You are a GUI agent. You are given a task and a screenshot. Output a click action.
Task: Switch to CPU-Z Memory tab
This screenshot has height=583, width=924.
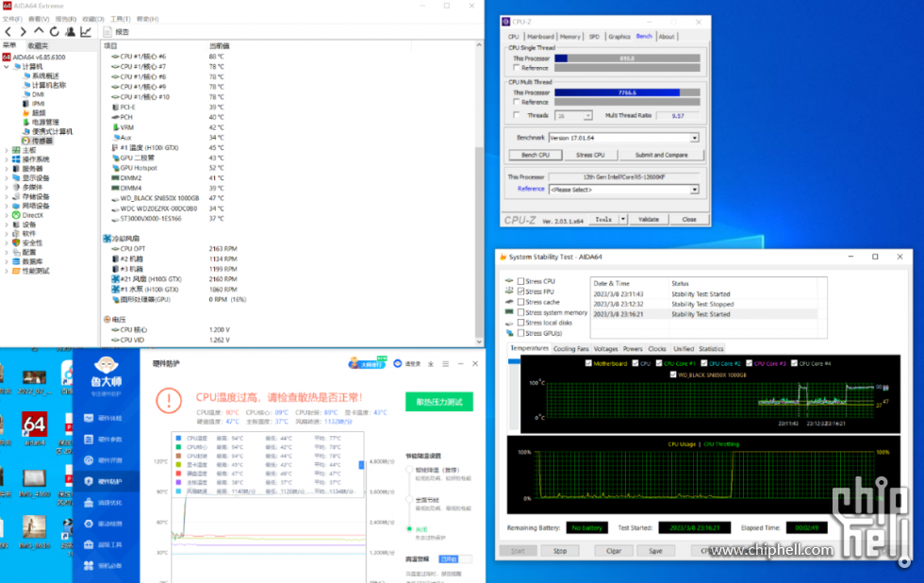[569, 37]
